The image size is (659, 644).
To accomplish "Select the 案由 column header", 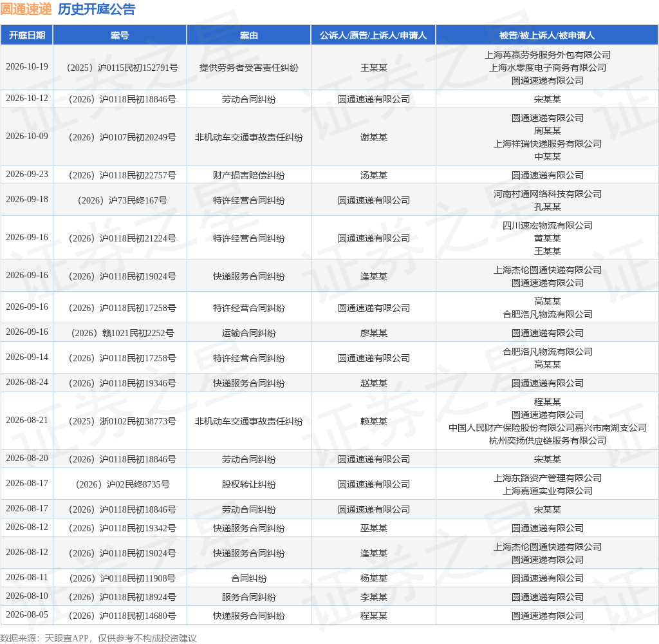I will [x=249, y=35].
